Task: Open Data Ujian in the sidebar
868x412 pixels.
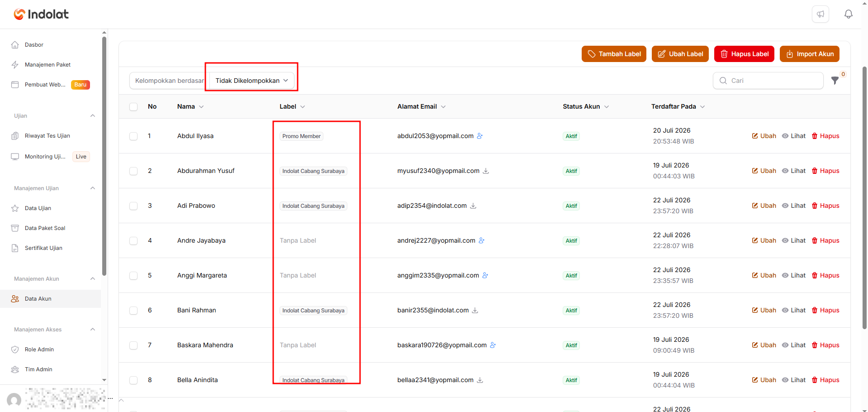Action: point(51,208)
